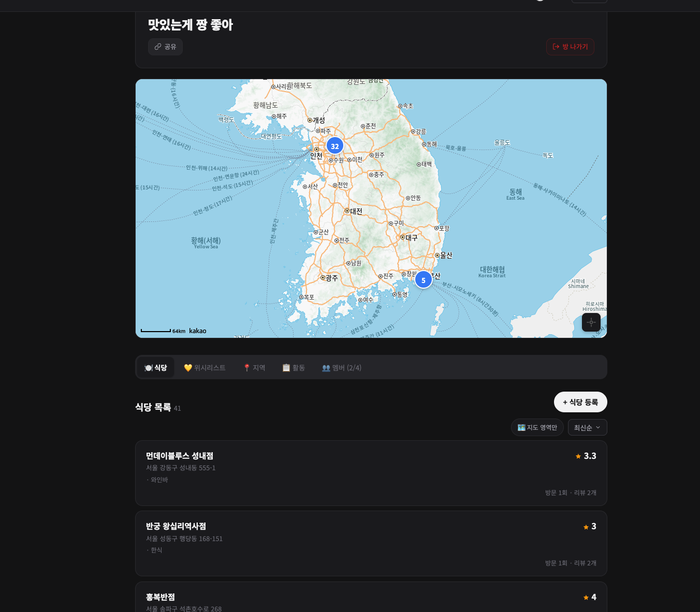Viewport: 700px width, 612px height.
Task: Click the 3.3 star rating of 먼데이블루스
Action: click(x=586, y=456)
